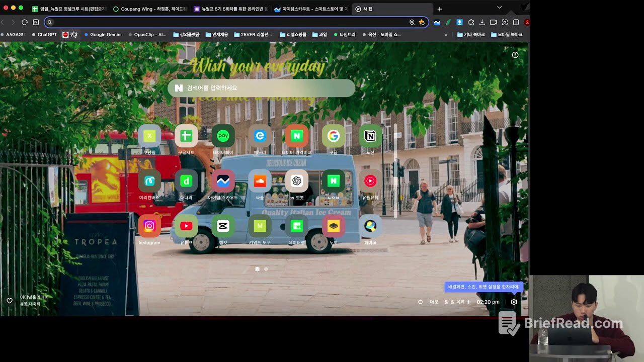Switch to the Coupang Wing tab

150,9
